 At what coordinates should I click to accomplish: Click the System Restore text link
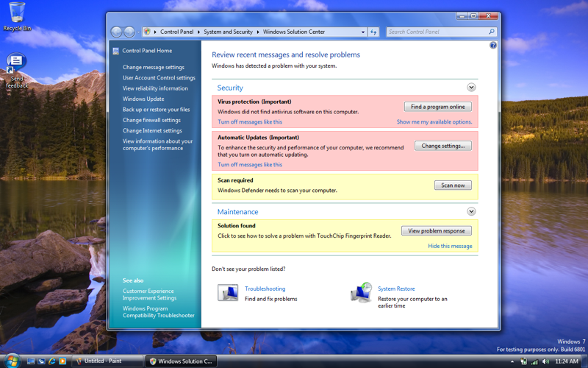point(396,289)
